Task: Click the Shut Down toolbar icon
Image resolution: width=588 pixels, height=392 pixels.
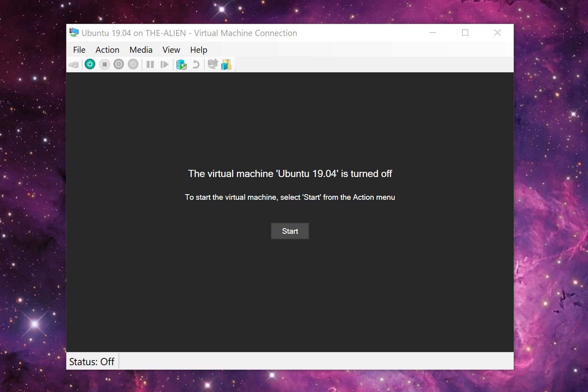Action: (x=119, y=64)
